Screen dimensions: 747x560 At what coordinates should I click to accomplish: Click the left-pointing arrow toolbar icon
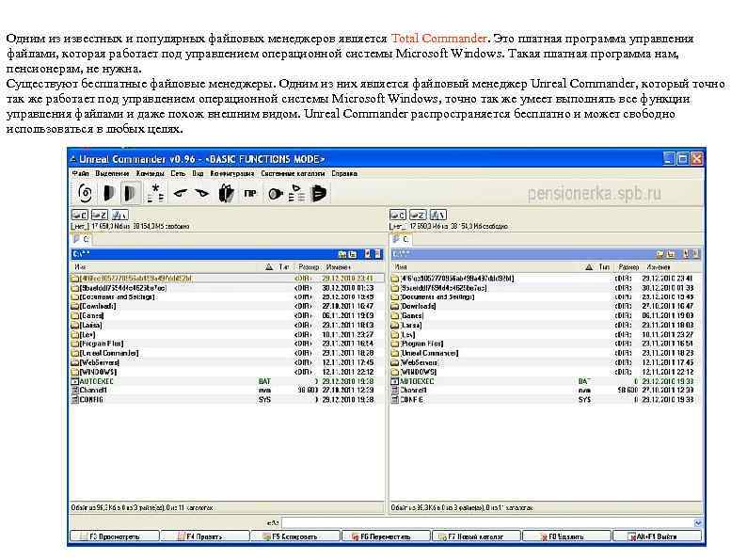pyautogui.click(x=180, y=193)
